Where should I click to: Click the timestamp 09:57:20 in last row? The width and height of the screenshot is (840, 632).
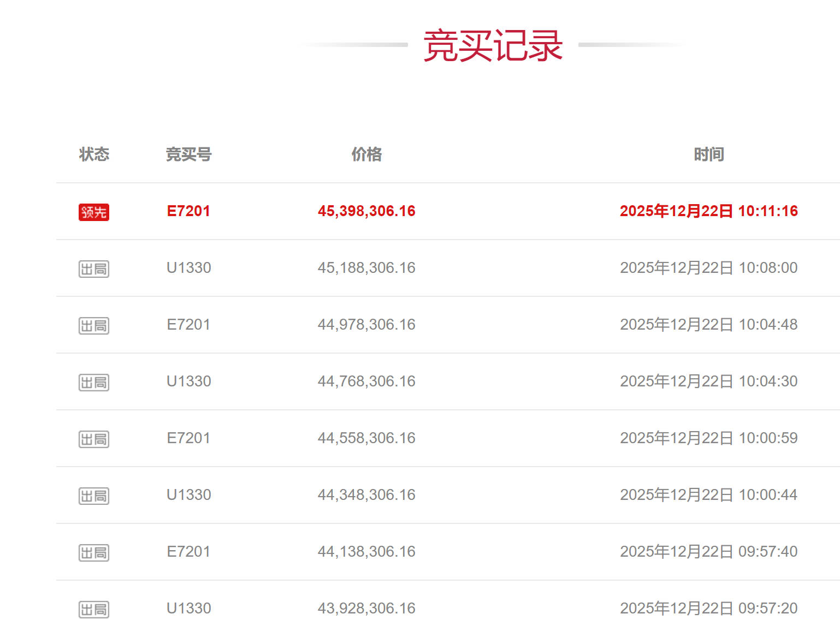pos(768,609)
